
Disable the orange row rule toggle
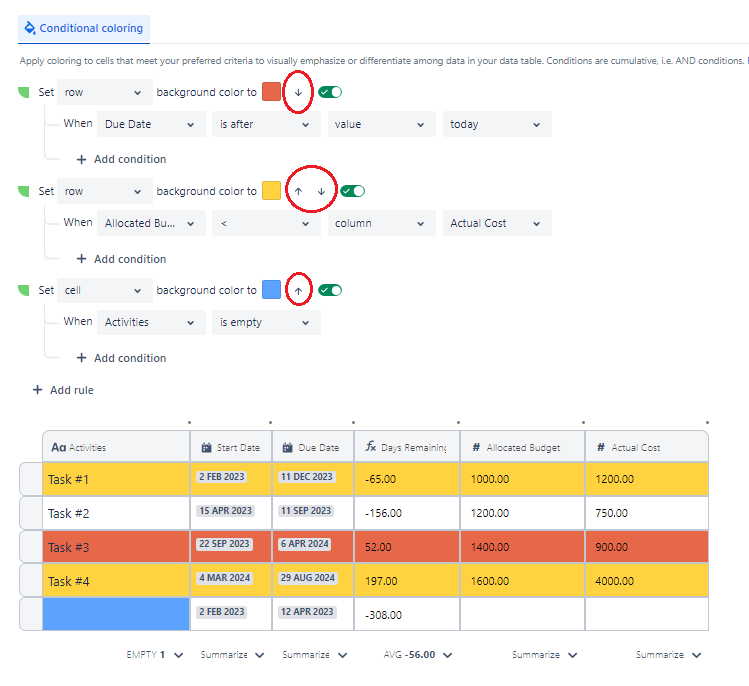(330, 92)
